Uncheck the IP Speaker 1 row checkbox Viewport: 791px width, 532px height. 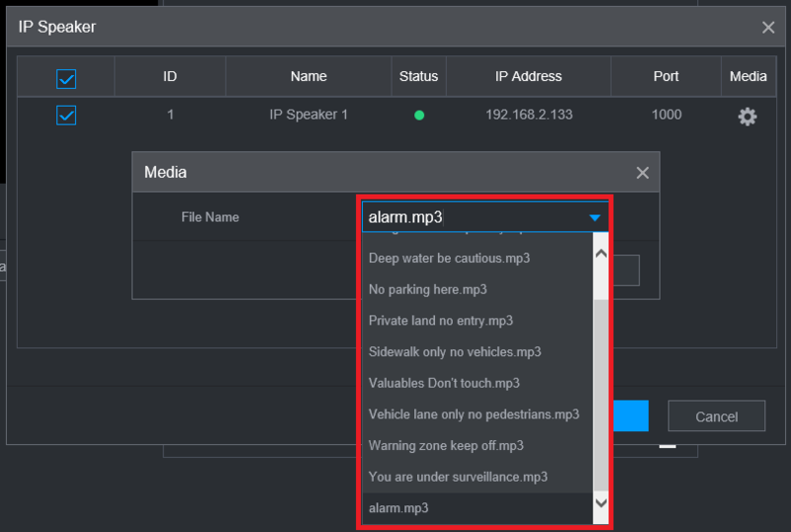[x=66, y=115]
